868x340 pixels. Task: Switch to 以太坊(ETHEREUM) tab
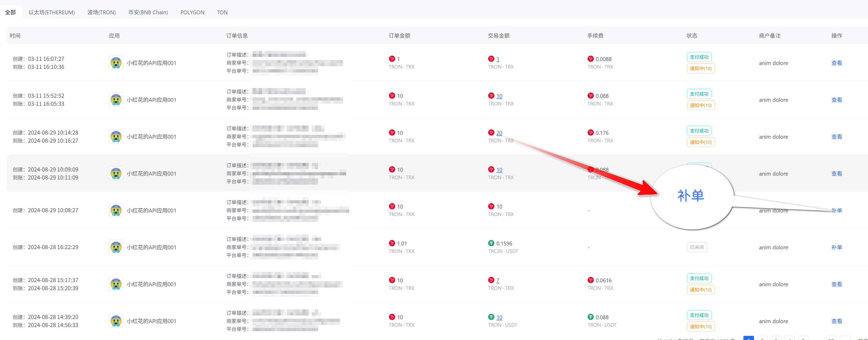[x=52, y=12]
